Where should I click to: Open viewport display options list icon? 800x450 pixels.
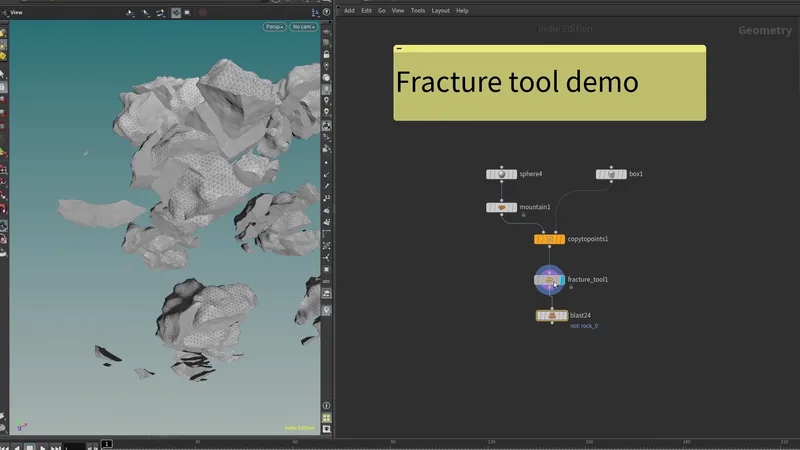click(315, 12)
